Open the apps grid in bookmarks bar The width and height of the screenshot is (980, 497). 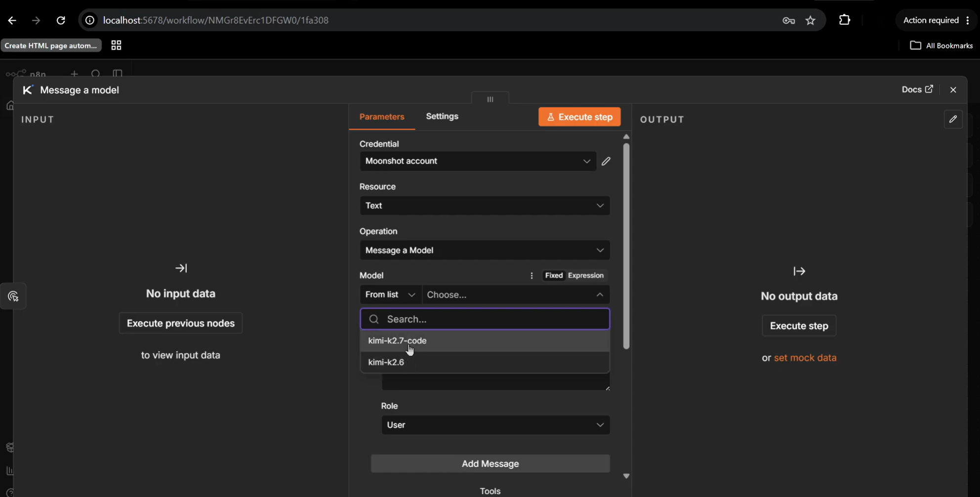click(x=116, y=45)
